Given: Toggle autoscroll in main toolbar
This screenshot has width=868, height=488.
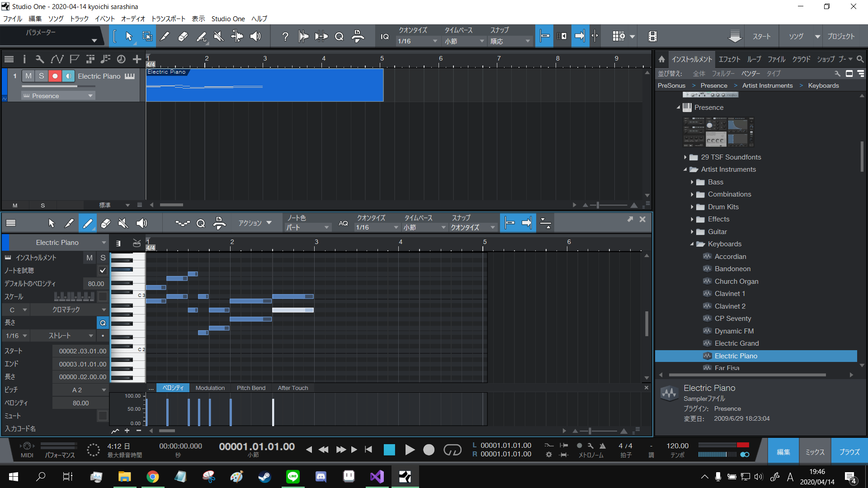Looking at the screenshot, I should point(580,36).
